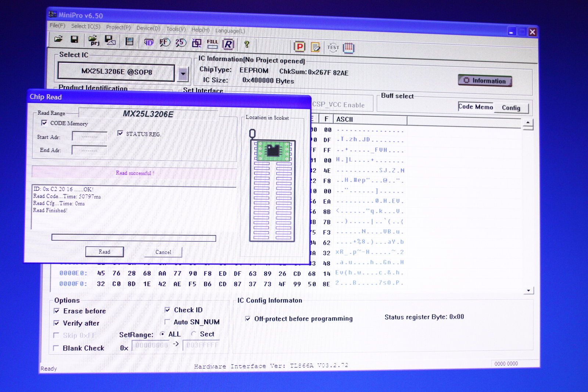Click read progress bar in dialog

[x=134, y=238]
